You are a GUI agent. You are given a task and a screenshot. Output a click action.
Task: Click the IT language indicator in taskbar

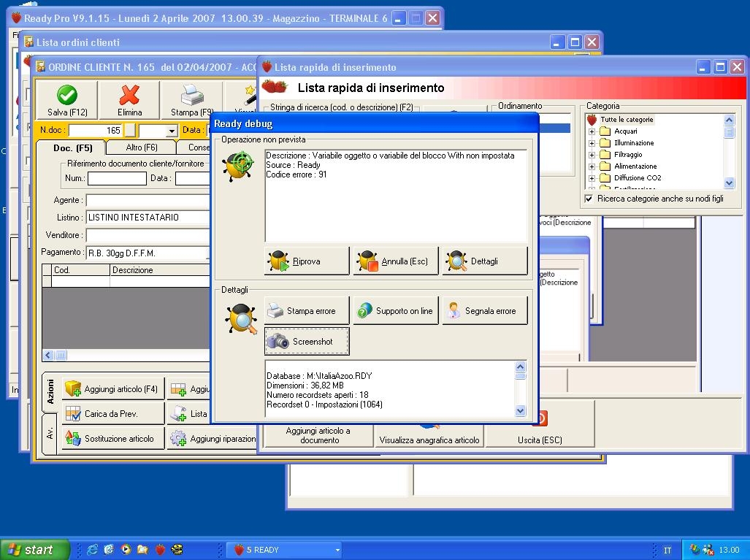click(x=667, y=551)
